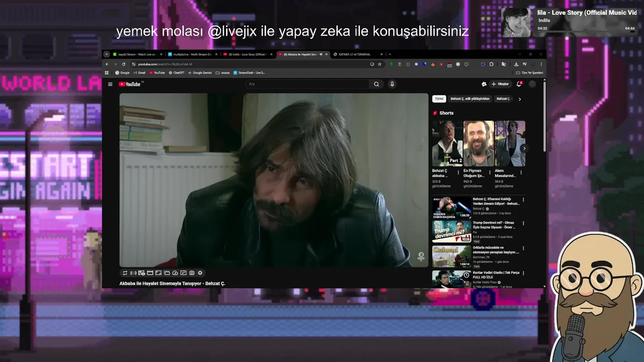Take video screenshot with camera icon

tap(192, 273)
